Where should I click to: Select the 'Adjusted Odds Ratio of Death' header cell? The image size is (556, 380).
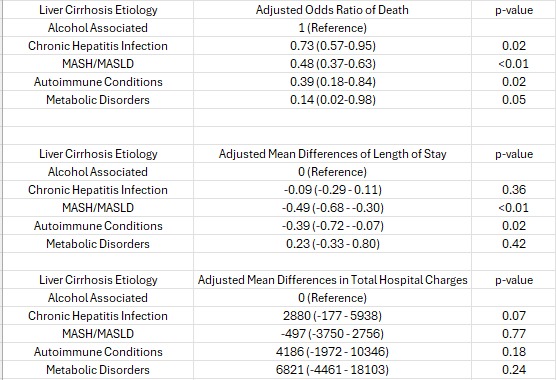click(x=332, y=10)
